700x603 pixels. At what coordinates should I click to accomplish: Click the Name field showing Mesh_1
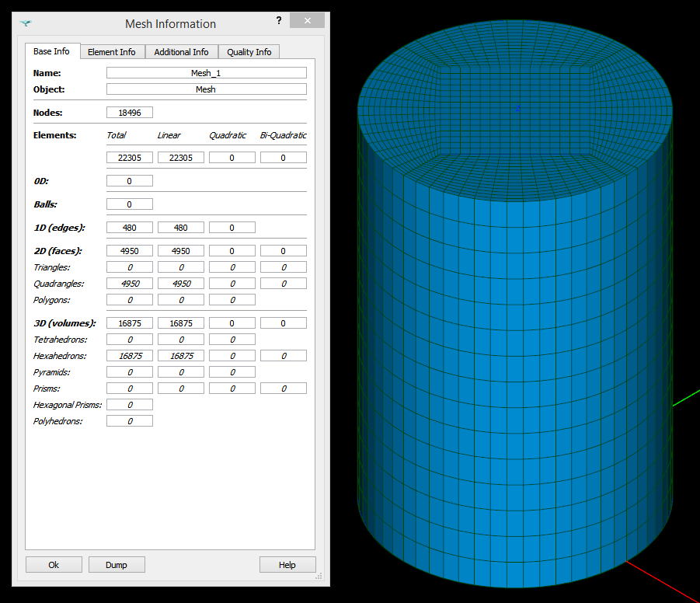pos(206,73)
